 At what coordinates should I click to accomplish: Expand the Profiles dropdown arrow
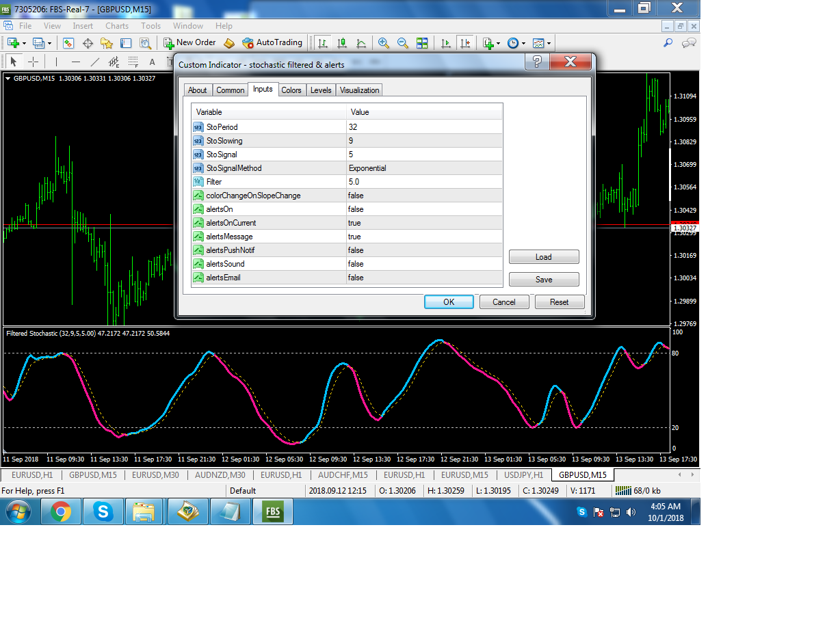click(x=49, y=43)
